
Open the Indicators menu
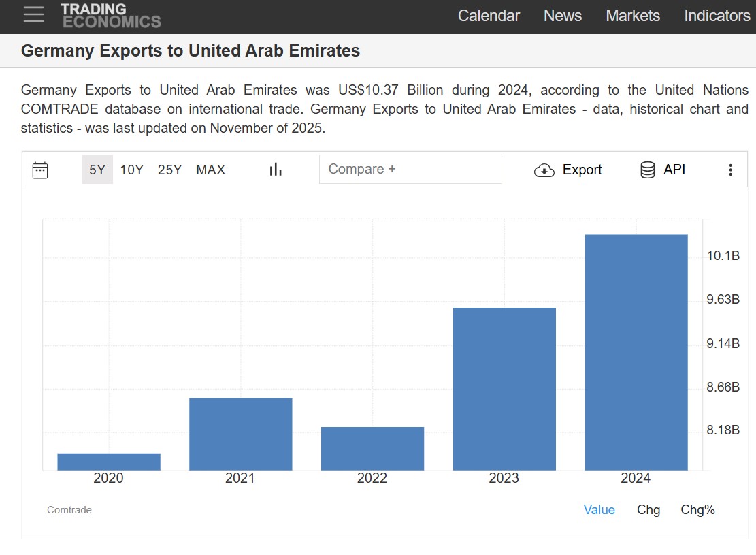[717, 16]
